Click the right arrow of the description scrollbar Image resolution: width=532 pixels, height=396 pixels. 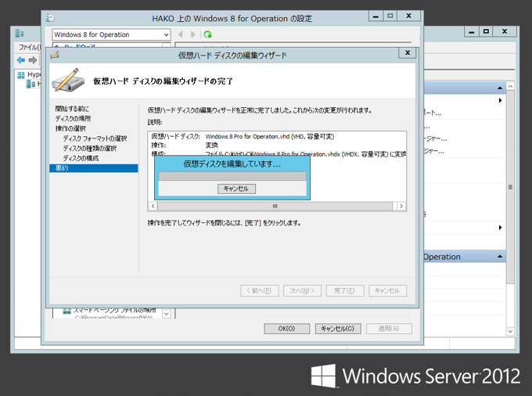click(401, 206)
